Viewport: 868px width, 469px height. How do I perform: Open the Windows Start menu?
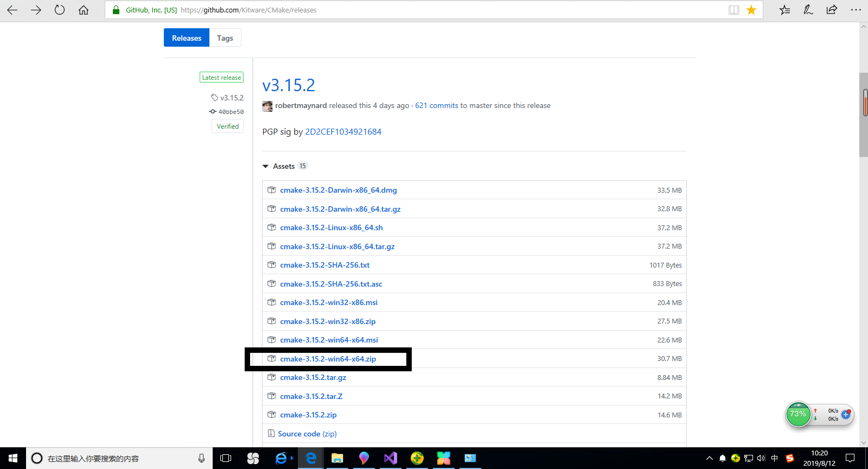coord(13,458)
